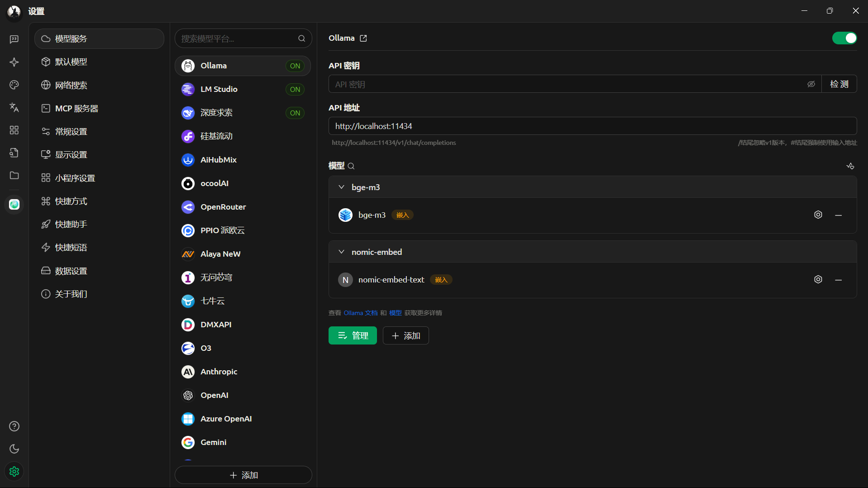Open the mini apps grid sidebar icon
This screenshot has width=868, height=488.
pos(14,130)
